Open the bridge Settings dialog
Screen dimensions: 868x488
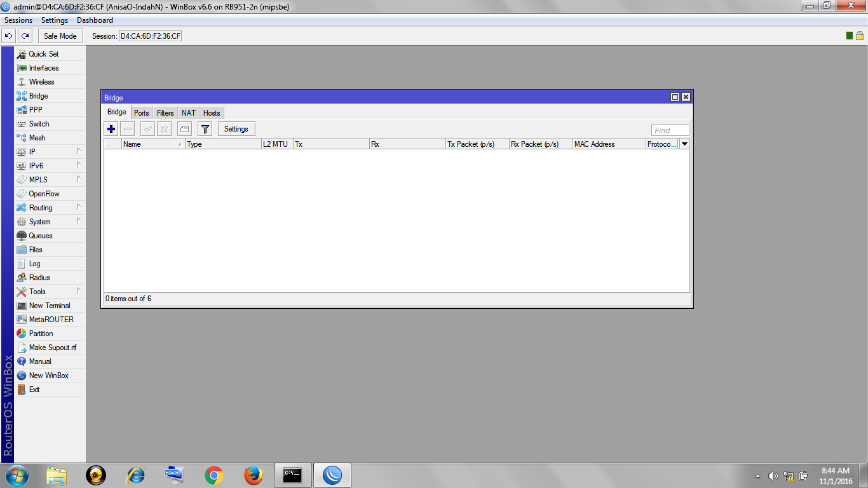(236, 128)
